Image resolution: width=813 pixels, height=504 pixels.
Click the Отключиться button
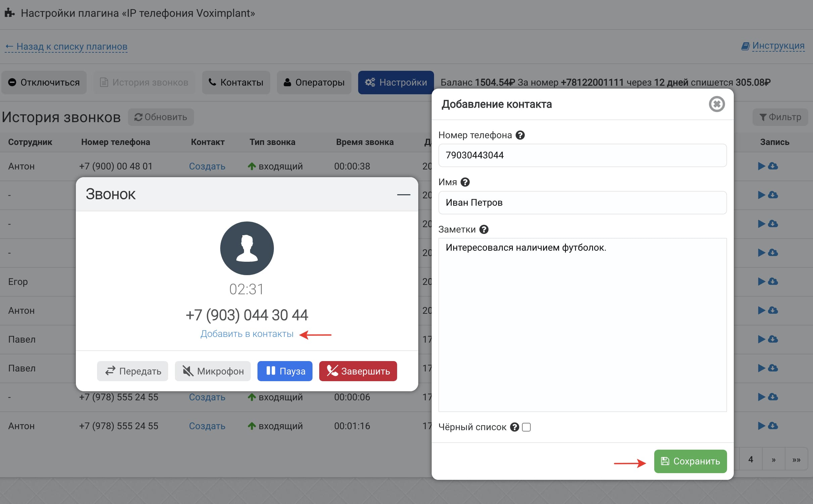pyautogui.click(x=44, y=83)
